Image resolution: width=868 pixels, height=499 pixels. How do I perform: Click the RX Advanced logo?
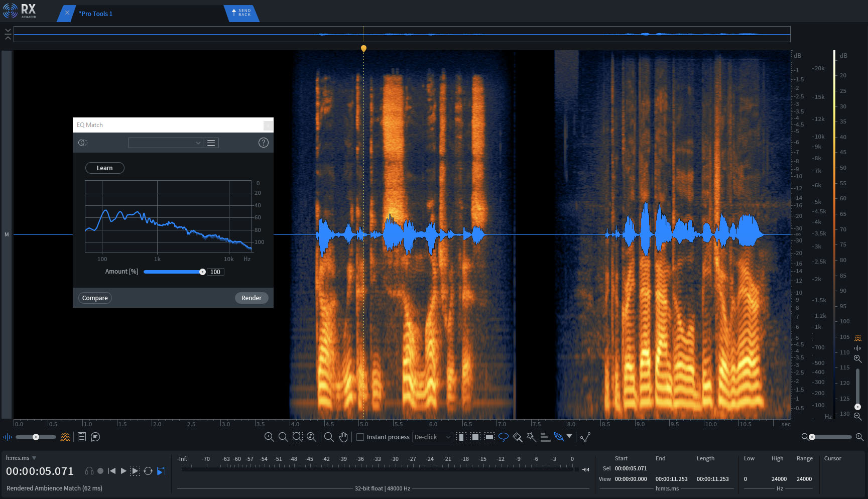pyautogui.click(x=20, y=11)
